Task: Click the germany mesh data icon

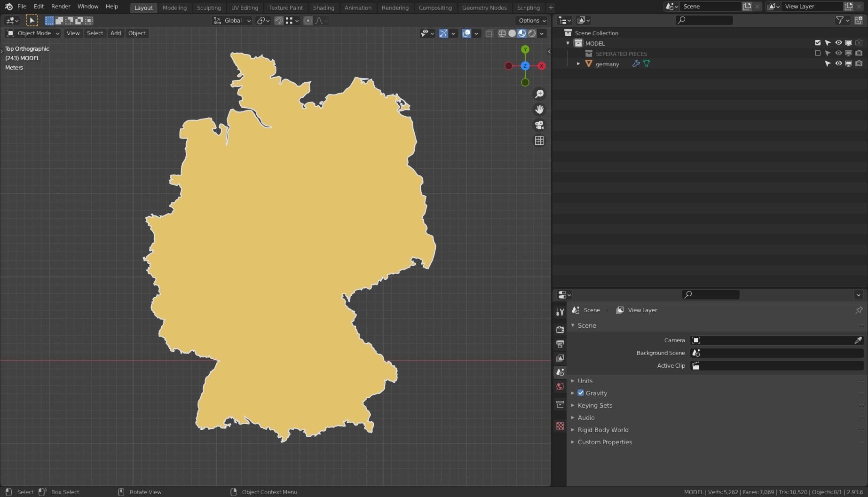Action: point(647,63)
